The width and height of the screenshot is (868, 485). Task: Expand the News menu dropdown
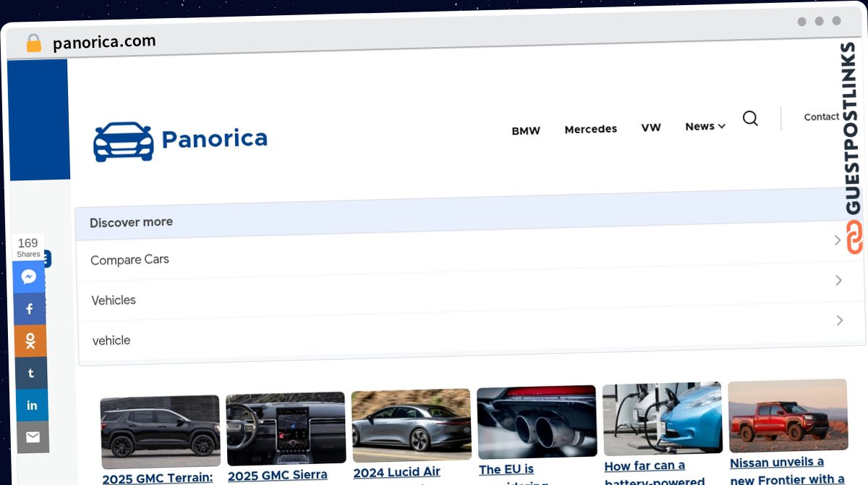click(705, 126)
